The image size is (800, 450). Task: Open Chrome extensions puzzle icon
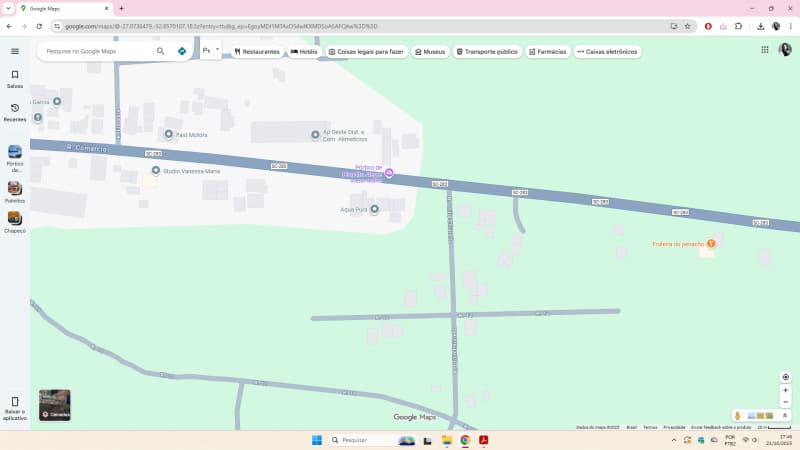(x=738, y=26)
